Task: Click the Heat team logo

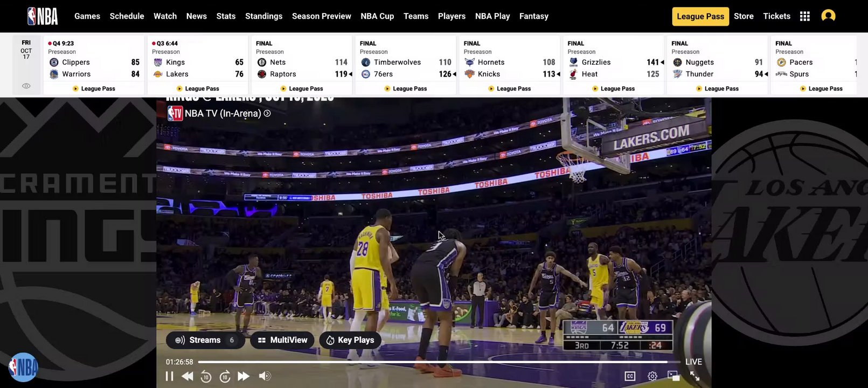Action: pos(573,74)
